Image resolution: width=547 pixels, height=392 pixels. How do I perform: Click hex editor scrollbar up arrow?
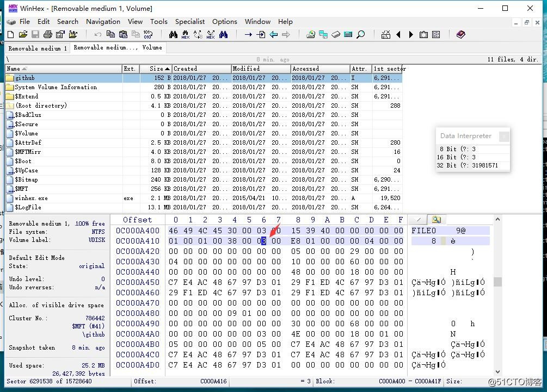tap(498, 219)
